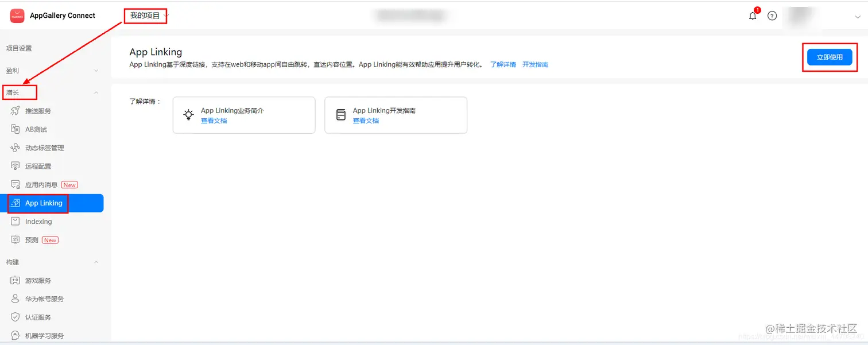Image resolution: width=868 pixels, height=345 pixels.
Task: Select the 预测 item marked New
Action: pos(30,239)
